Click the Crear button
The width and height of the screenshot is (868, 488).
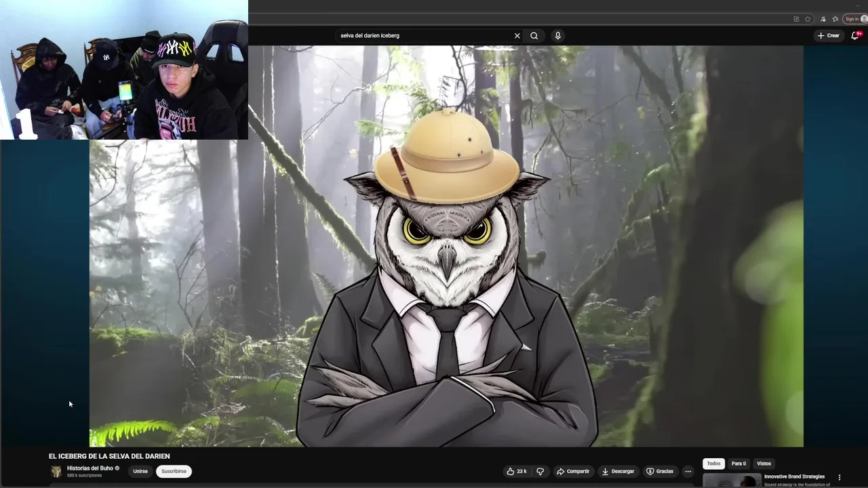pyautogui.click(x=829, y=36)
